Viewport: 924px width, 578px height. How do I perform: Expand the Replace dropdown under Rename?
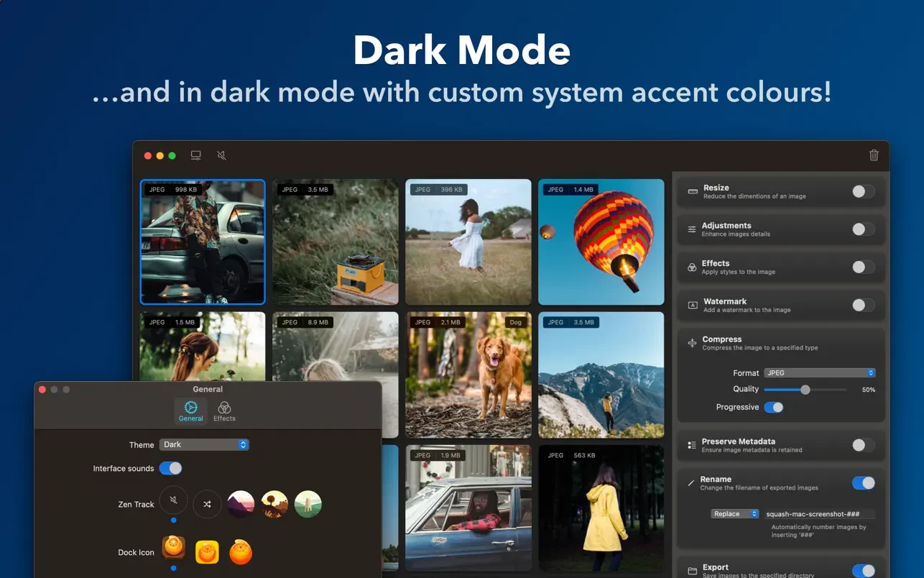pyautogui.click(x=734, y=514)
